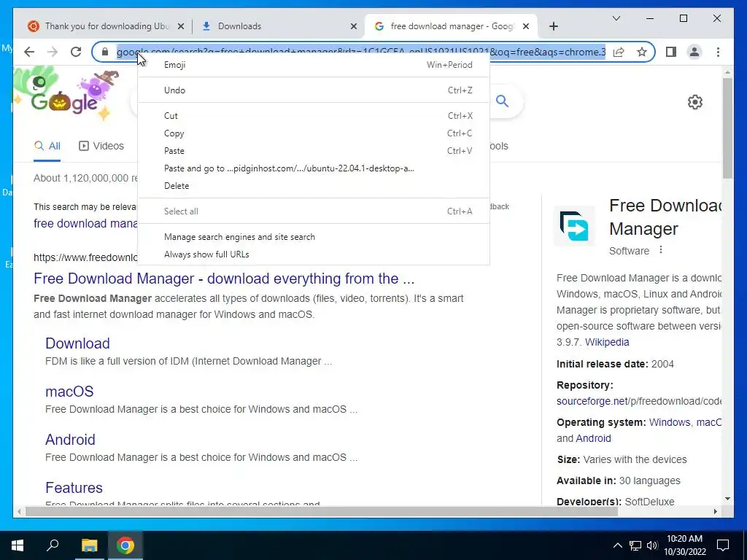Click the taskbar clock showing 10:20 AM
The height and width of the screenshot is (560, 747).
(684, 545)
